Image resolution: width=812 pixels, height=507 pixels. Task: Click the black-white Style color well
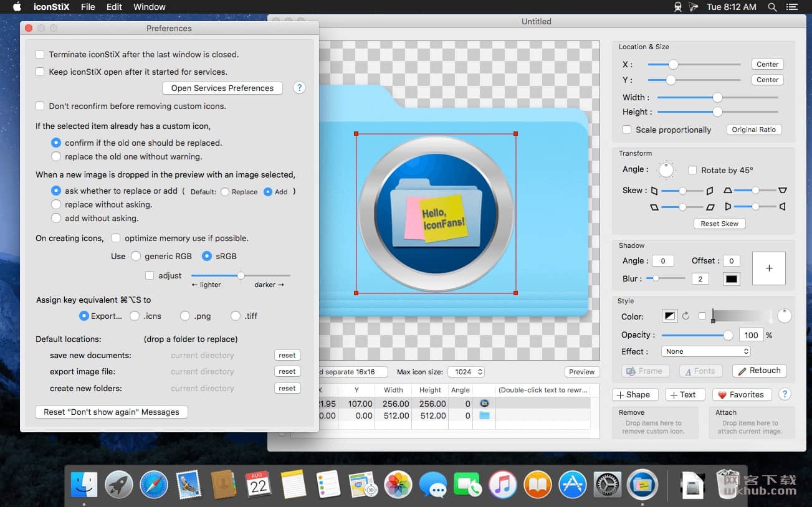tap(669, 316)
